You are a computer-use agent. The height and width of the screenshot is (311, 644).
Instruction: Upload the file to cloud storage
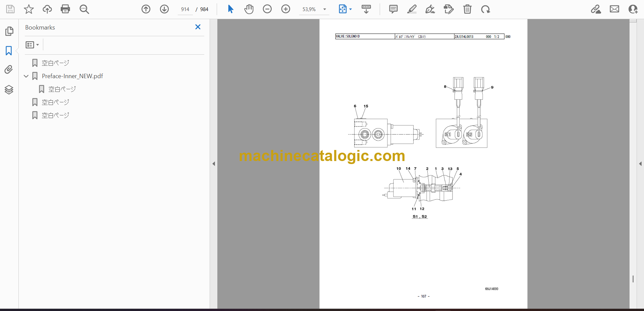47,9
